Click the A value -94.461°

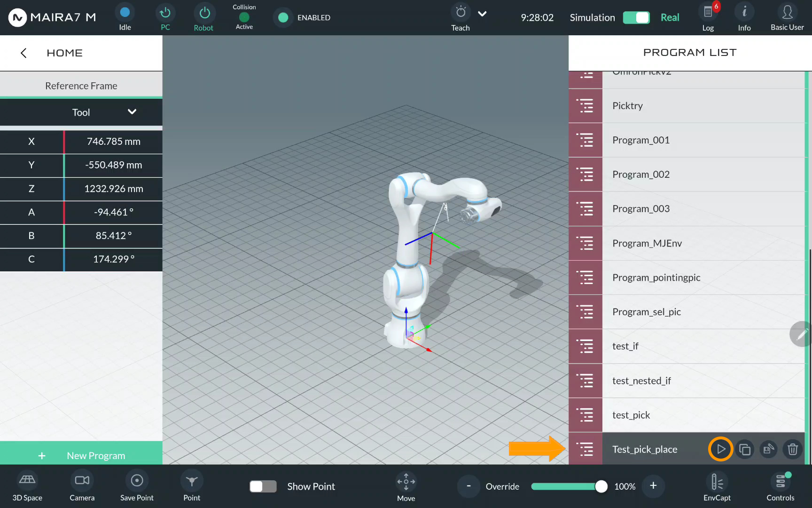[x=113, y=212]
